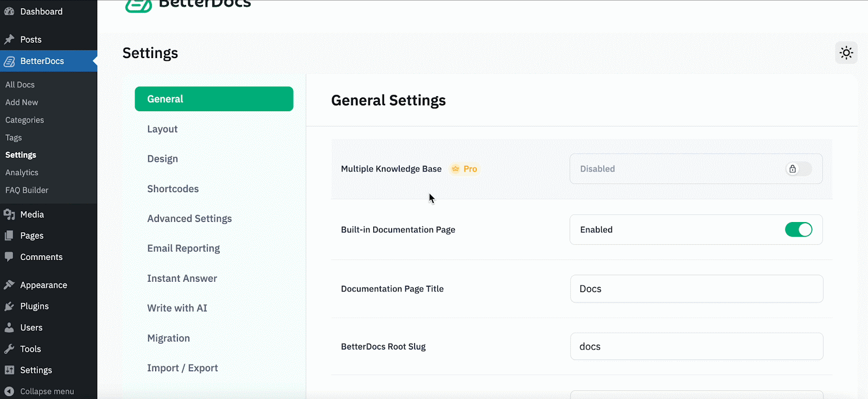868x399 pixels.
Task: Open the General settings tab
Action: tap(214, 99)
